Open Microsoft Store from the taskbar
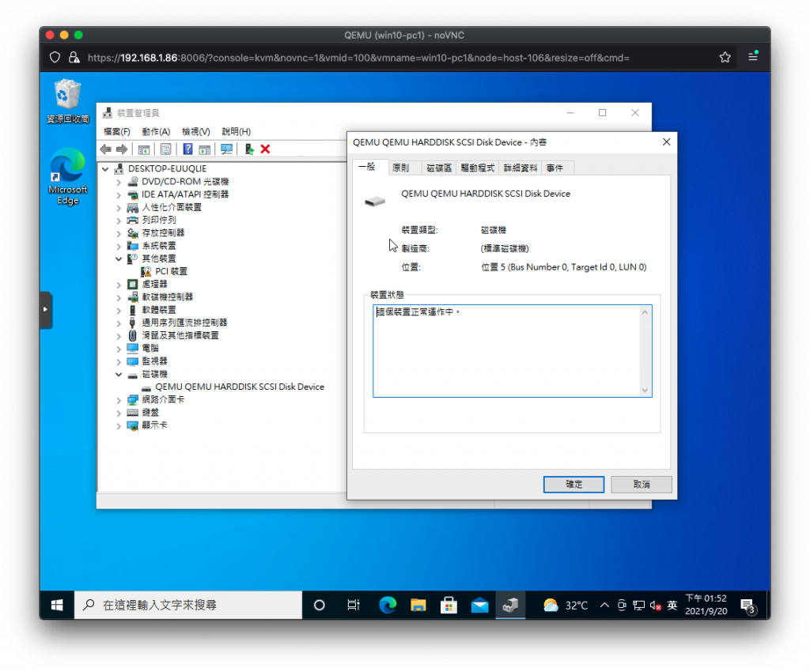Screen dimensions: 810x672 tap(449, 605)
